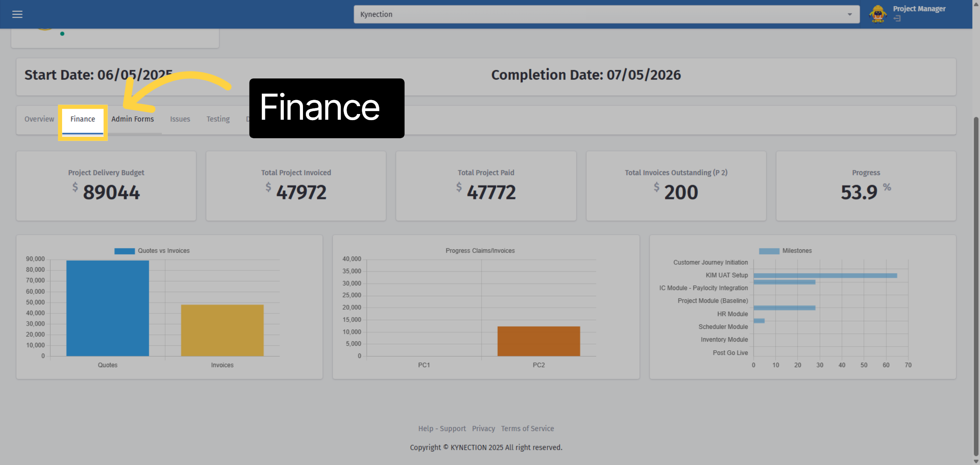Viewport: 980px width, 465px height.
Task: Click the Project Delivery Budget card
Action: point(106,186)
